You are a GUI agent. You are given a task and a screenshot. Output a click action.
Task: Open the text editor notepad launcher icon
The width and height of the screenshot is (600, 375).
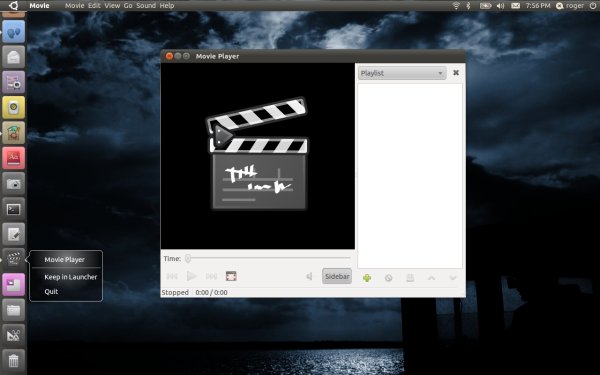pyautogui.click(x=14, y=234)
